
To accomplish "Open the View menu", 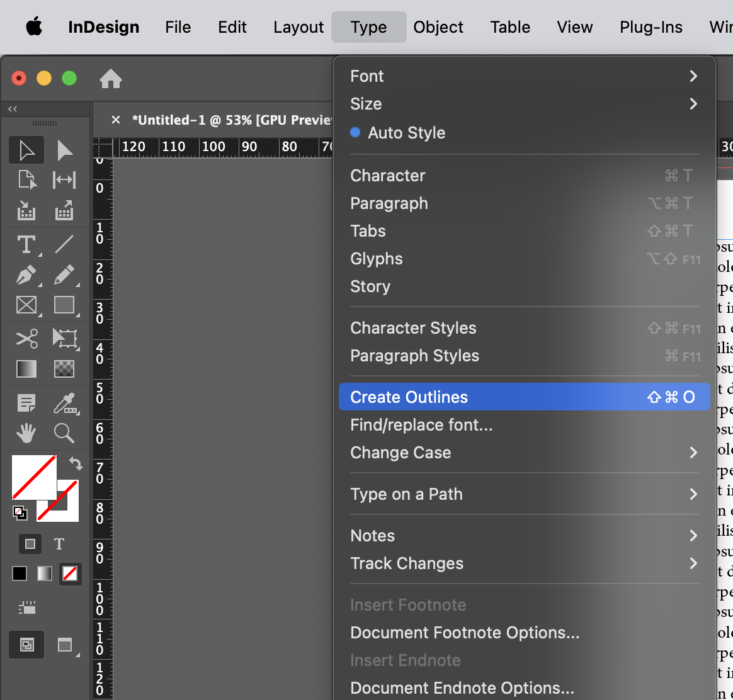I will coord(574,26).
